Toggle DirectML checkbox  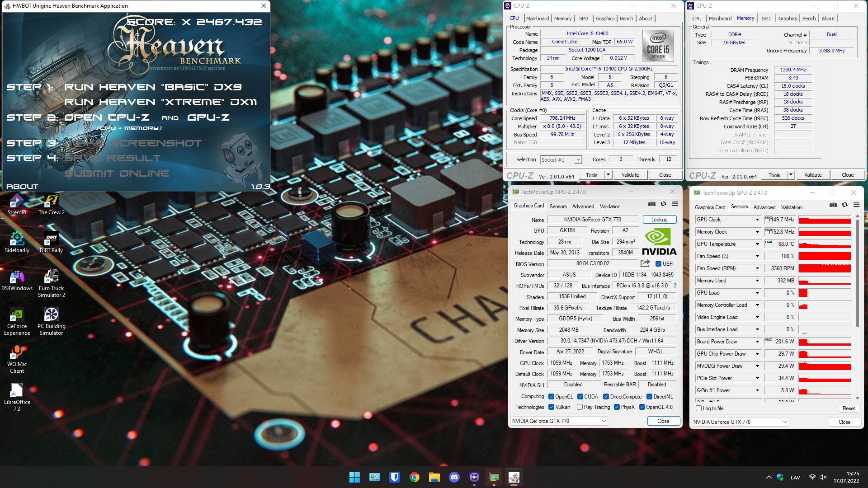pos(649,397)
